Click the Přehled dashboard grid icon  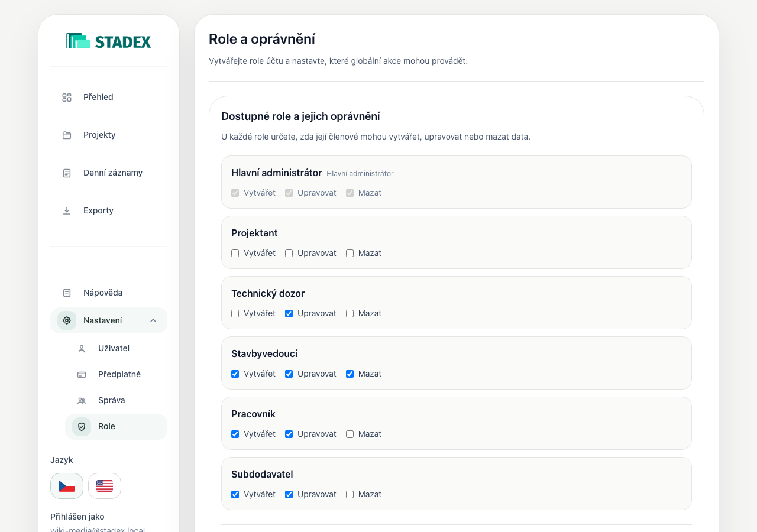(x=67, y=98)
